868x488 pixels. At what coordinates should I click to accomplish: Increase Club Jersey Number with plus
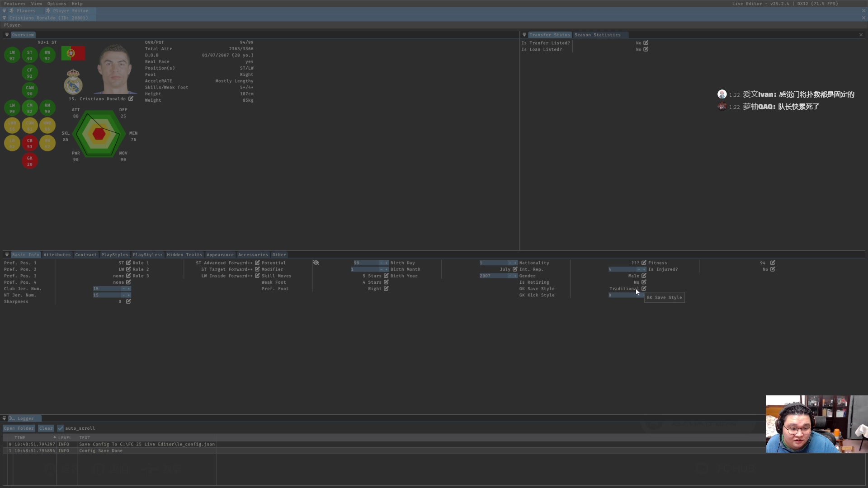pyautogui.click(x=129, y=289)
